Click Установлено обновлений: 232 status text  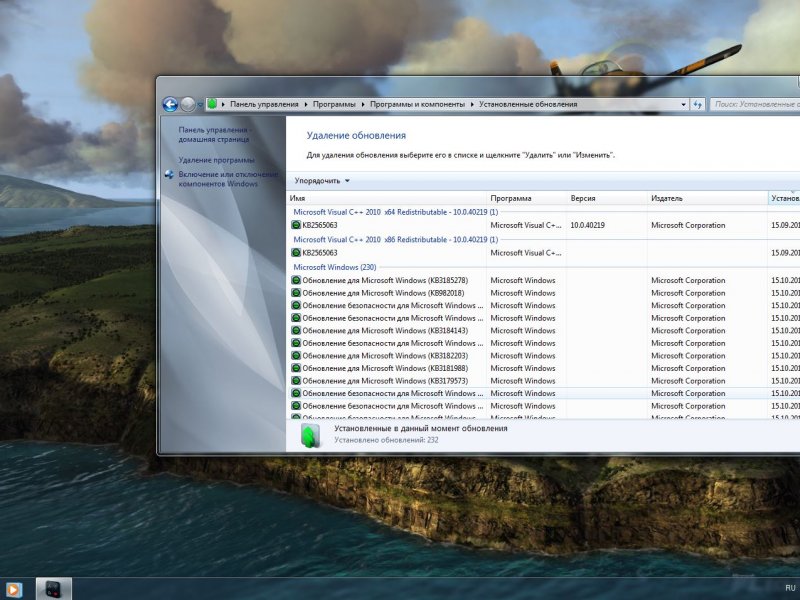point(386,440)
